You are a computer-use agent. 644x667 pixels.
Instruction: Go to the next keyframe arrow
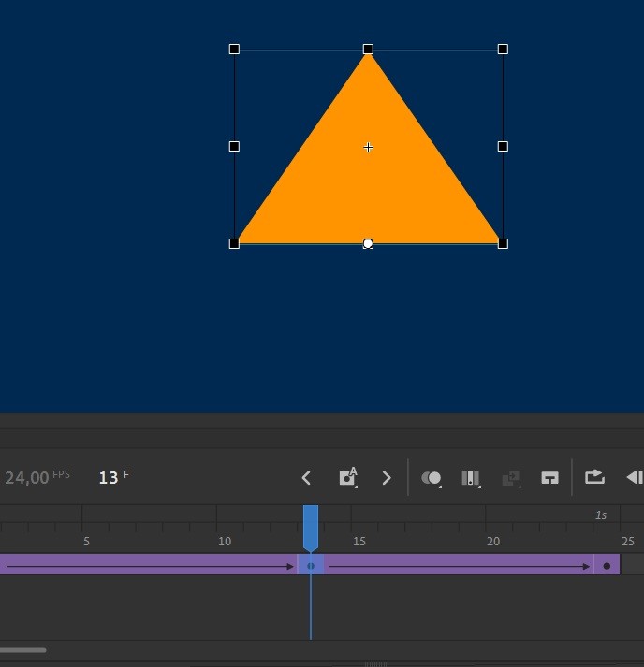tap(387, 478)
